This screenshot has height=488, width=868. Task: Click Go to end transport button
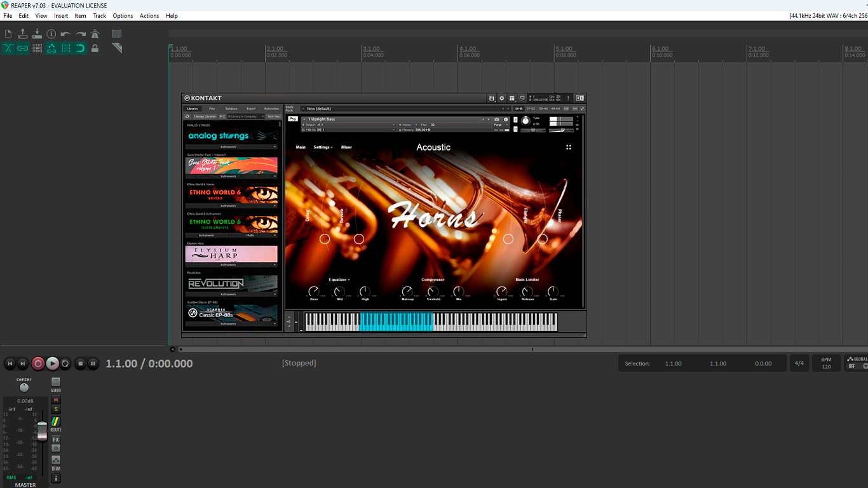[23, 363]
